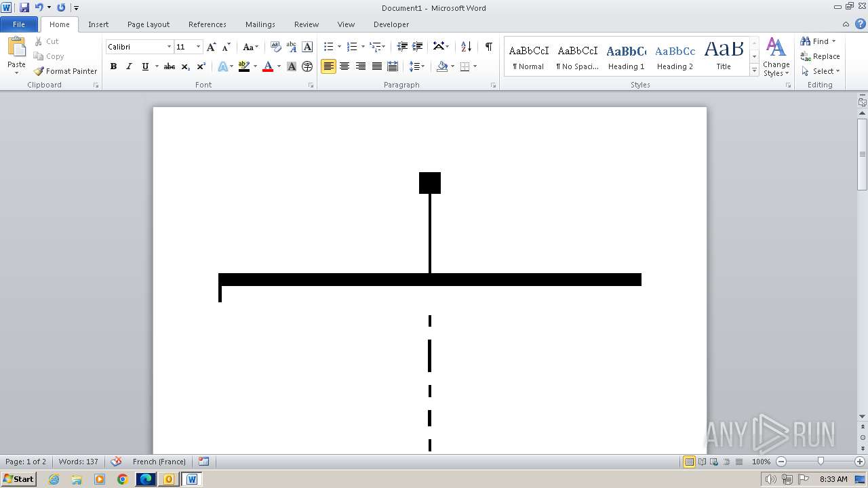This screenshot has width=868, height=488.
Task: Expand the Numbering list dropdown arrow
Action: pyautogui.click(x=363, y=47)
